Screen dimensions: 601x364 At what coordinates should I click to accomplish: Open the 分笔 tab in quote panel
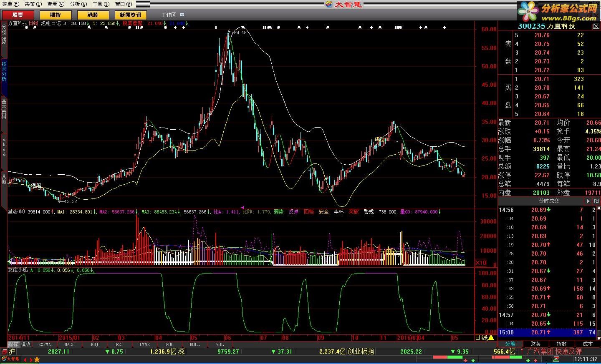pos(510,344)
